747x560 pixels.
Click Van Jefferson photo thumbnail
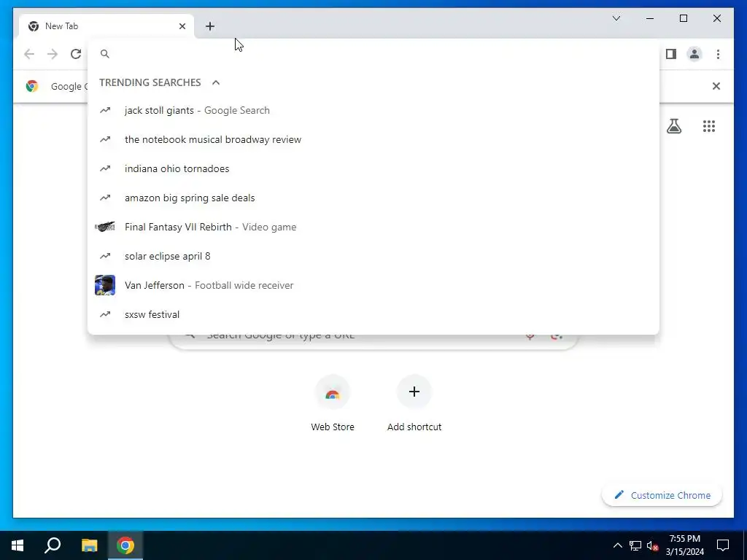point(105,285)
